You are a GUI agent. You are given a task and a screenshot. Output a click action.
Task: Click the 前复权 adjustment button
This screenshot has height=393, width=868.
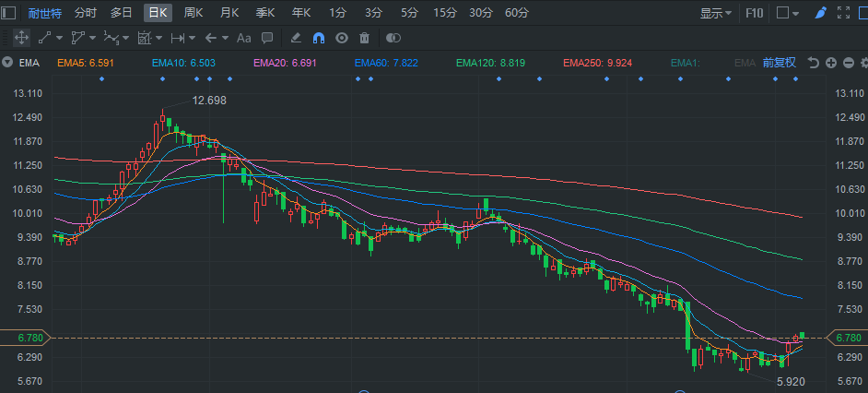780,62
